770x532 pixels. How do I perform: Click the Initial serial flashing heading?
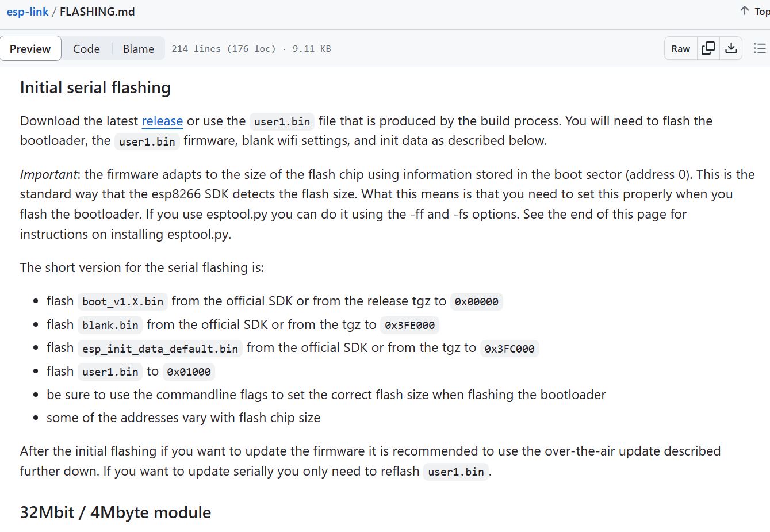coord(95,87)
